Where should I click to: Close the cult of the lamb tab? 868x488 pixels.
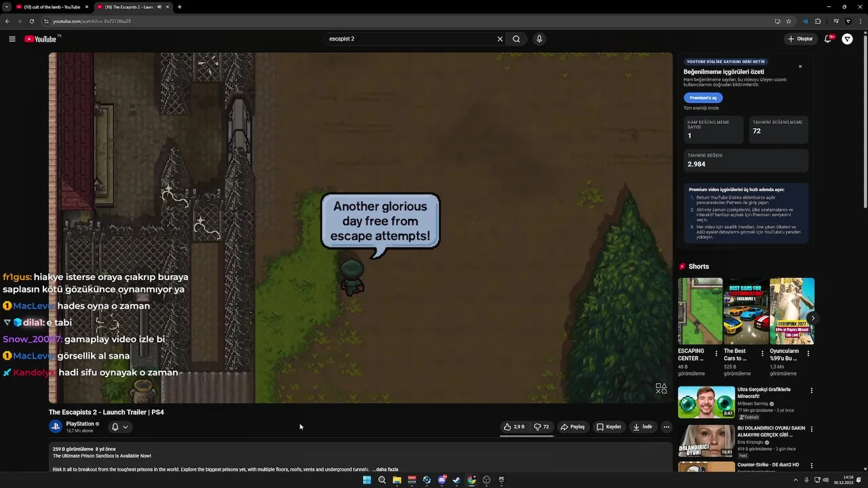coord(87,7)
